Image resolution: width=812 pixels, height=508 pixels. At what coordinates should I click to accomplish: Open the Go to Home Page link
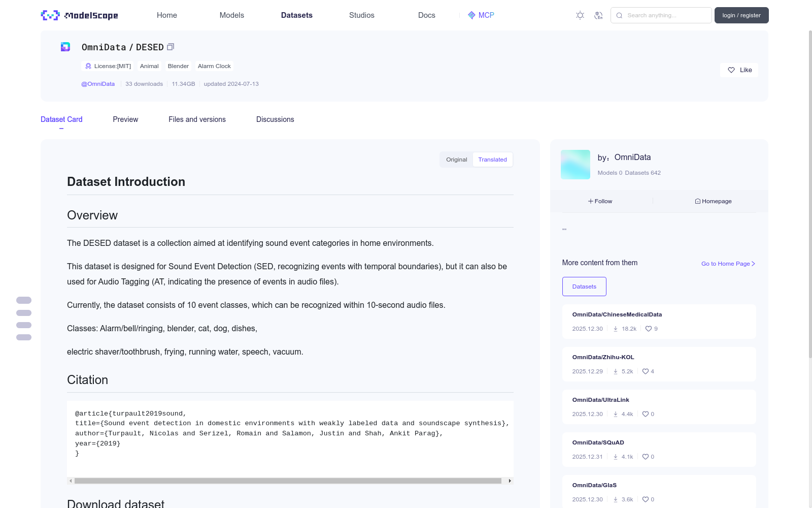pos(728,264)
